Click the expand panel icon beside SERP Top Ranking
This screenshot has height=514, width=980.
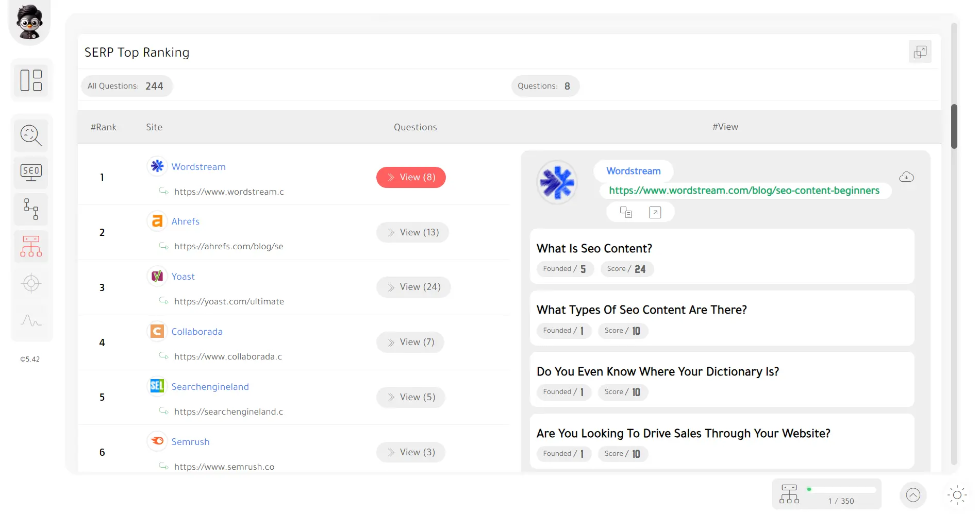(x=920, y=52)
